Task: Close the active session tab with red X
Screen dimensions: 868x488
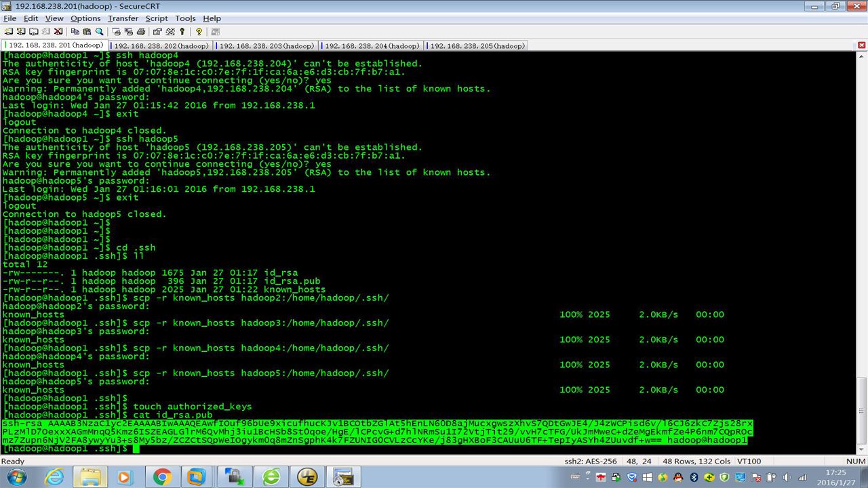Action: coord(862,45)
